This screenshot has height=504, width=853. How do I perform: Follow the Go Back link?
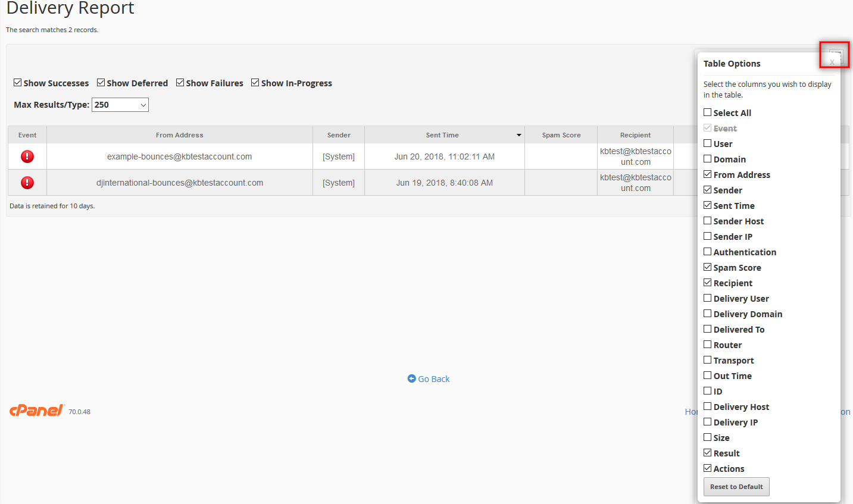pos(433,379)
